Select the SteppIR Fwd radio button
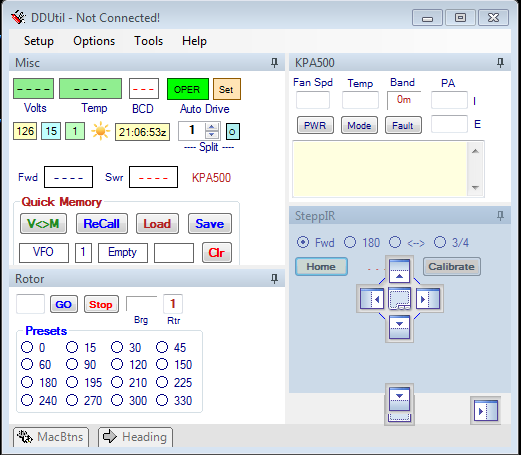Viewport: 521px width, 455px height. tap(303, 242)
